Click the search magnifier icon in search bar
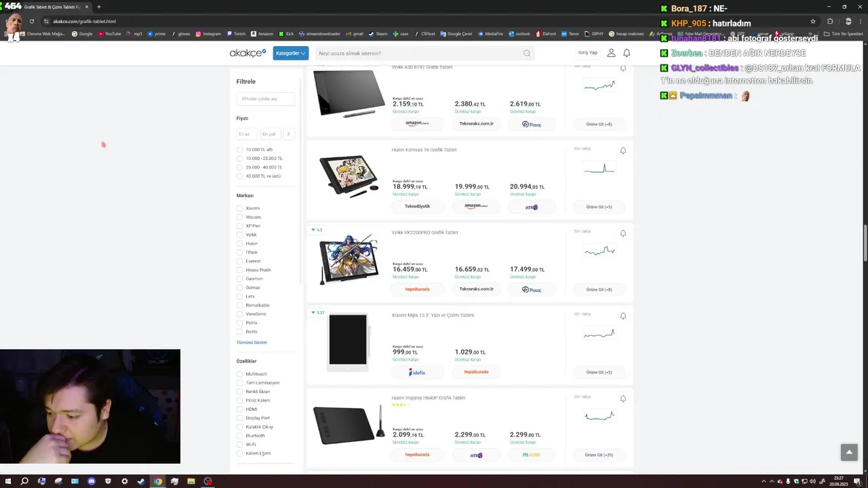The height and width of the screenshot is (488, 868). tap(527, 53)
